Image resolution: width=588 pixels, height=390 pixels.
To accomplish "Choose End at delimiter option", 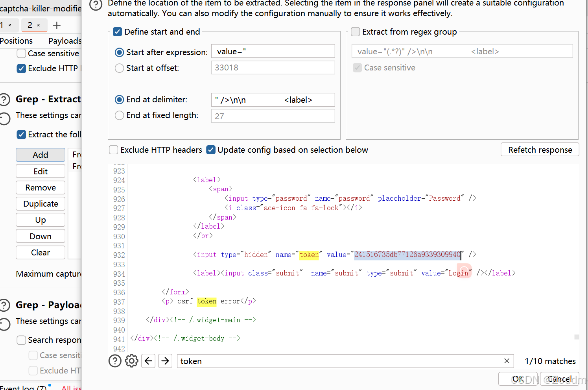I will pos(119,100).
